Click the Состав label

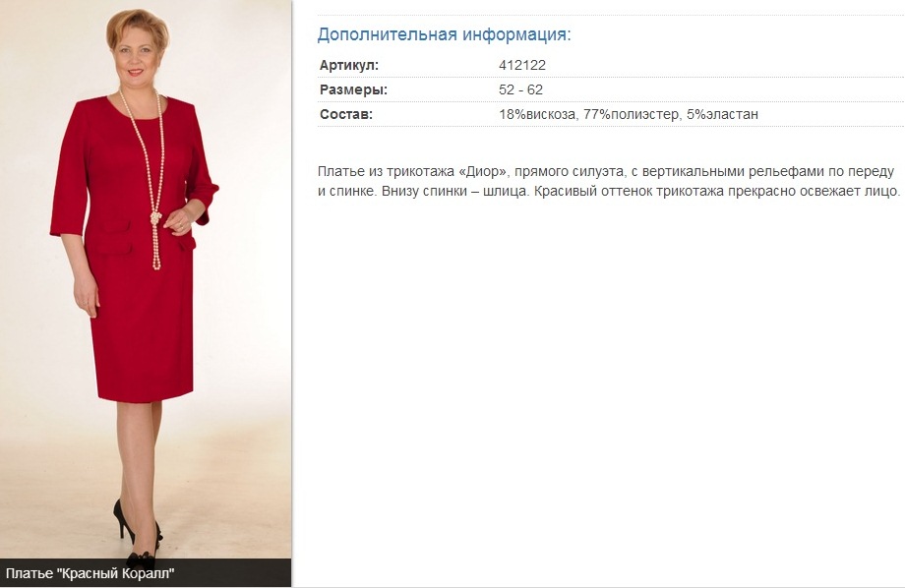tap(346, 114)
